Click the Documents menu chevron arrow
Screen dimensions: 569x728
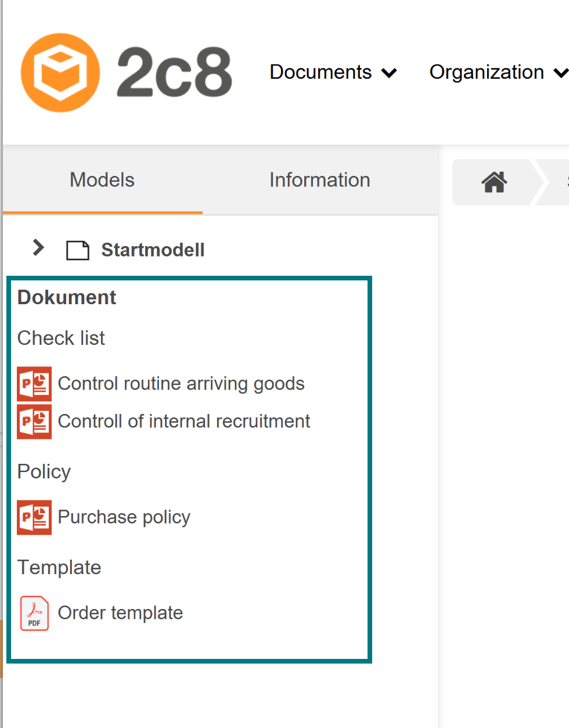[x=389, y=73]
